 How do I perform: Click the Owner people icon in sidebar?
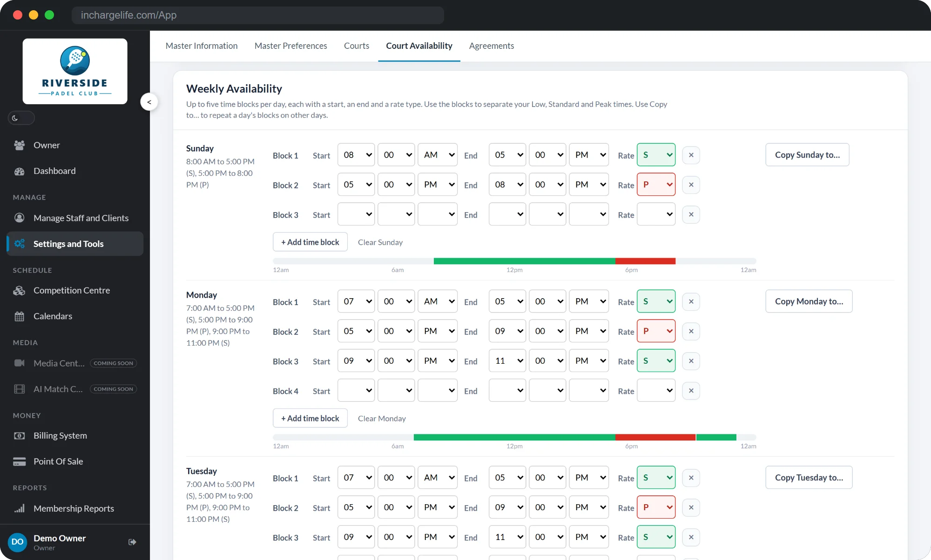[x=19, y=145]
